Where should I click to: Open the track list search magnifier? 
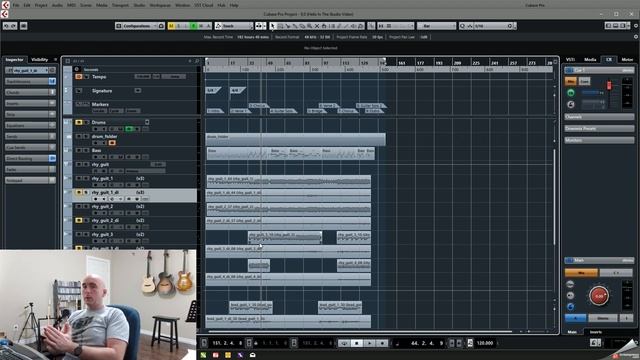point(197,61)
